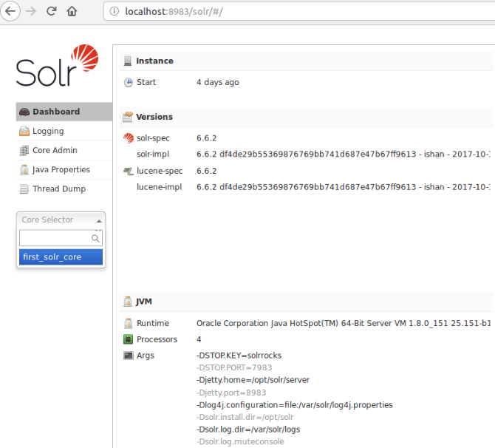Click the Dashboard gauge icon
Screen dimensions: 495x448
(x=24, y=112)
